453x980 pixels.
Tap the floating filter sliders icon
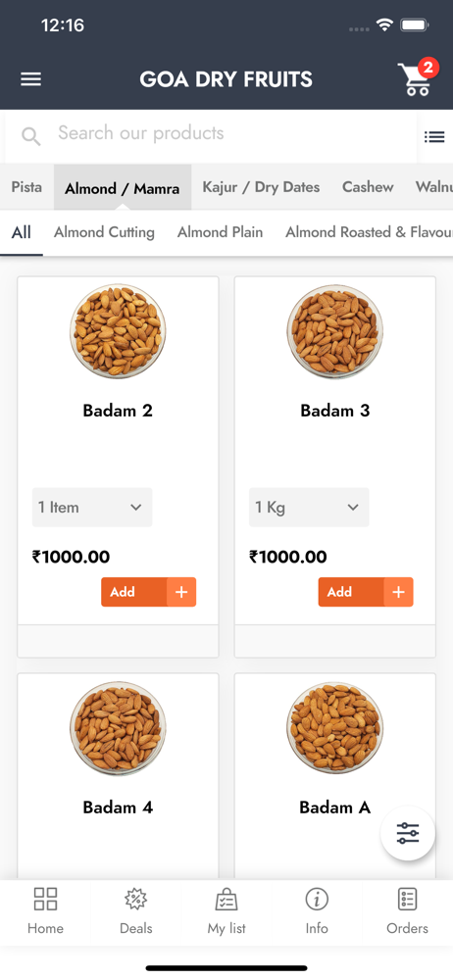pos(408,833)
